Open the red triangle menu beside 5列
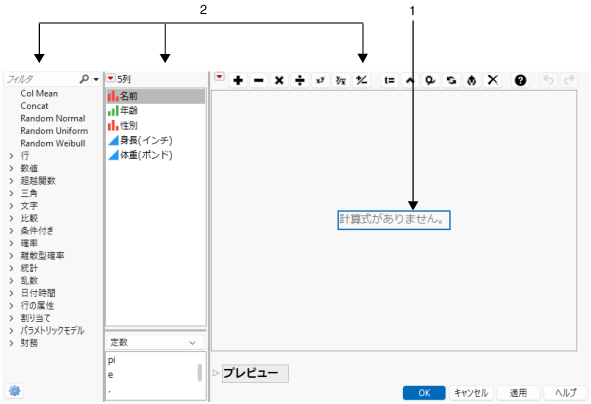 click(x=110, y=78)
